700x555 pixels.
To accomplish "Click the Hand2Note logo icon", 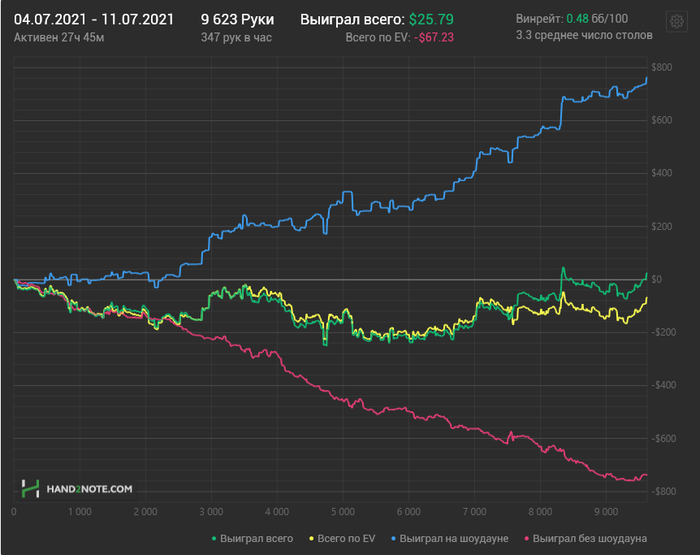I will tap(30, 488).
